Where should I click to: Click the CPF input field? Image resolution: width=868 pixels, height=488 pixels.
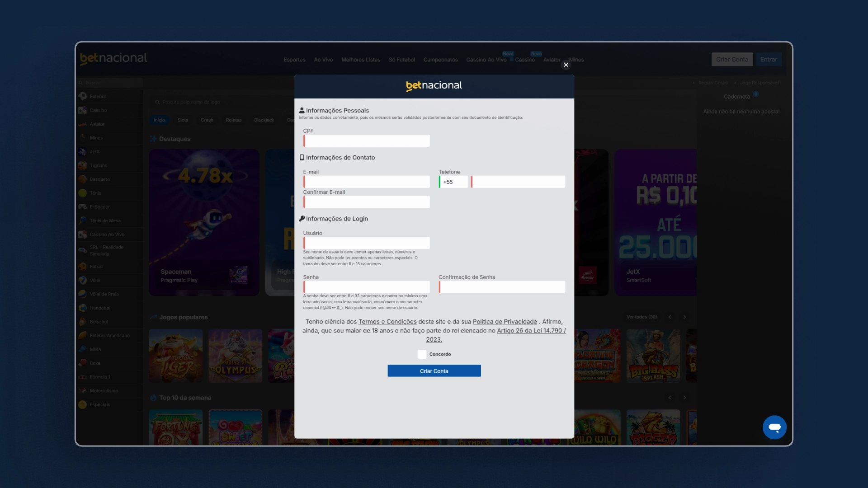[366, 141]
